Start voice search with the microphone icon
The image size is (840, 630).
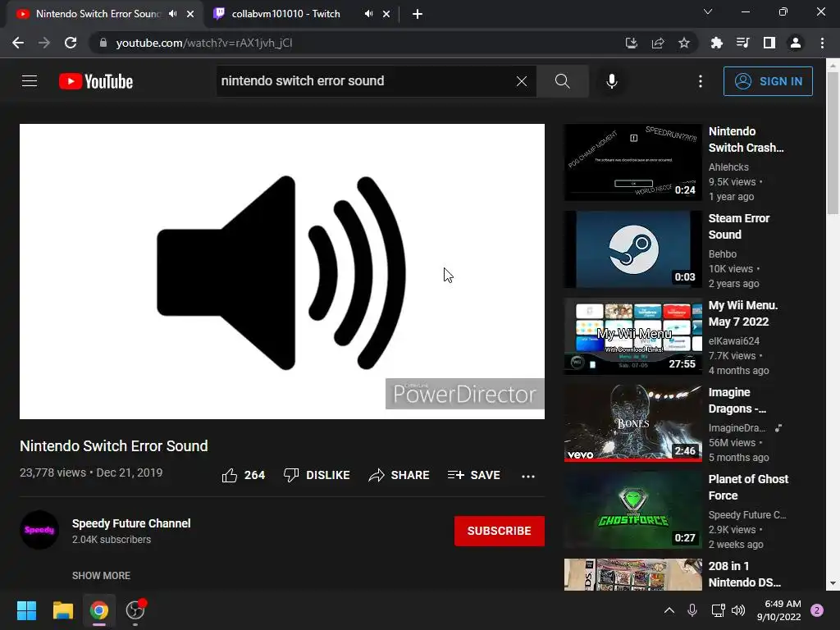(x=611, y=81)
